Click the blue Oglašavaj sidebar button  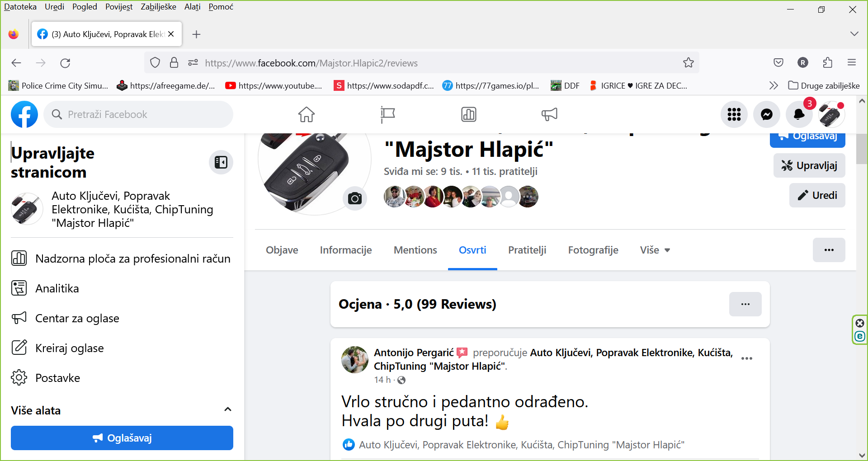coord(122,437)
